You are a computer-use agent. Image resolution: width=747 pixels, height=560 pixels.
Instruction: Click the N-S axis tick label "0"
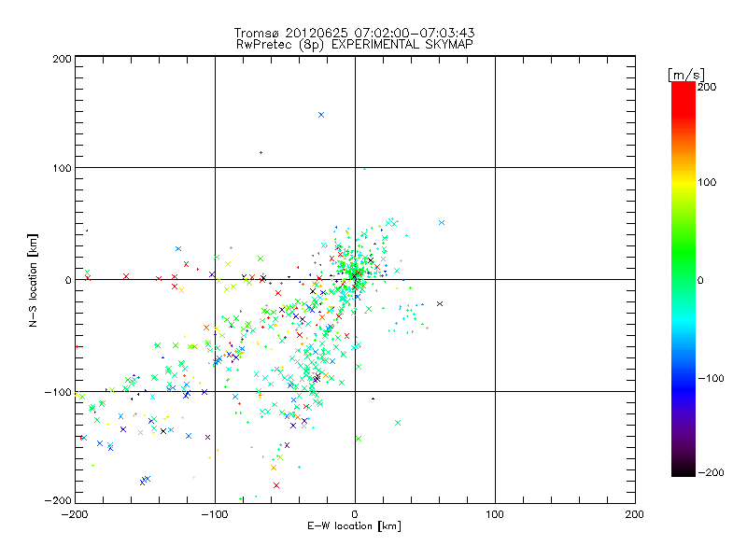point(68,280)
